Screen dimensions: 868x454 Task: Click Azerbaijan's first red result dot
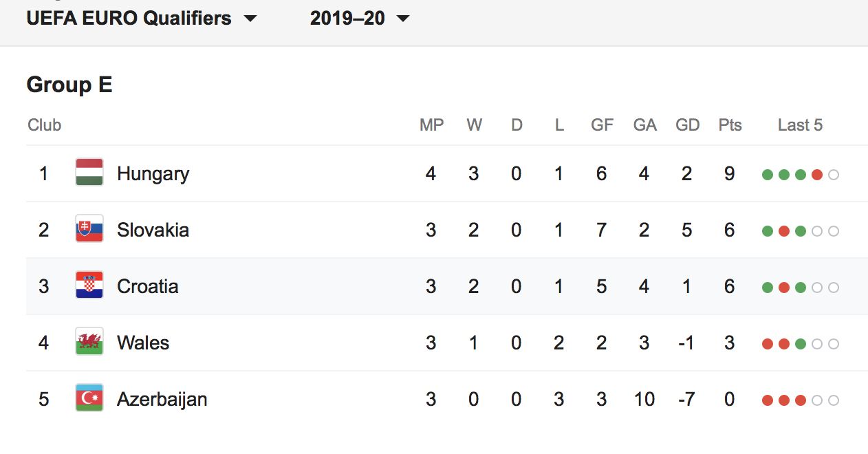coord(768,400)
